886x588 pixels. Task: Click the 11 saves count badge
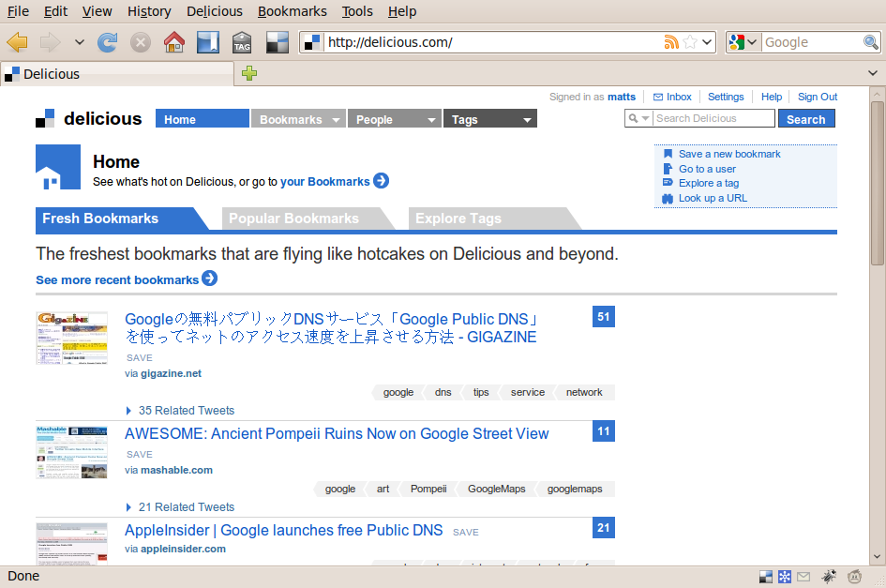[x=604, y=431]
